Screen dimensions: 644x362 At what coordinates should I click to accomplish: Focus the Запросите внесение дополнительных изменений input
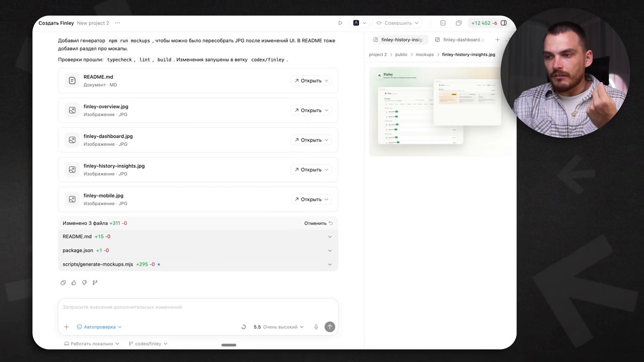198,307
